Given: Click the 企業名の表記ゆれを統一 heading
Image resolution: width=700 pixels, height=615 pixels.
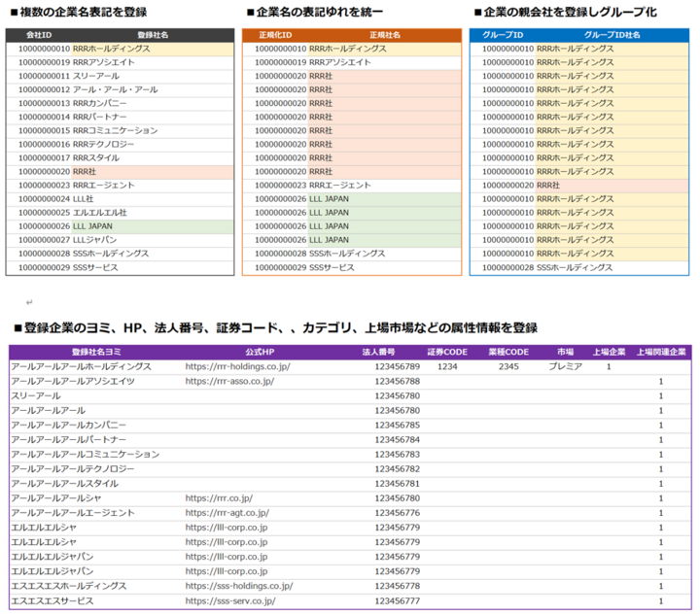Looking at the screenshot, I should point(320,12).
